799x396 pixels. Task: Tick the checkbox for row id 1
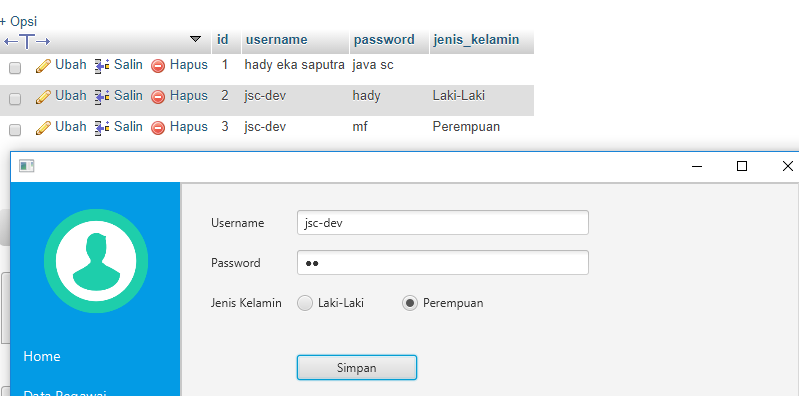pyautogui.click(x=15, y=68)
